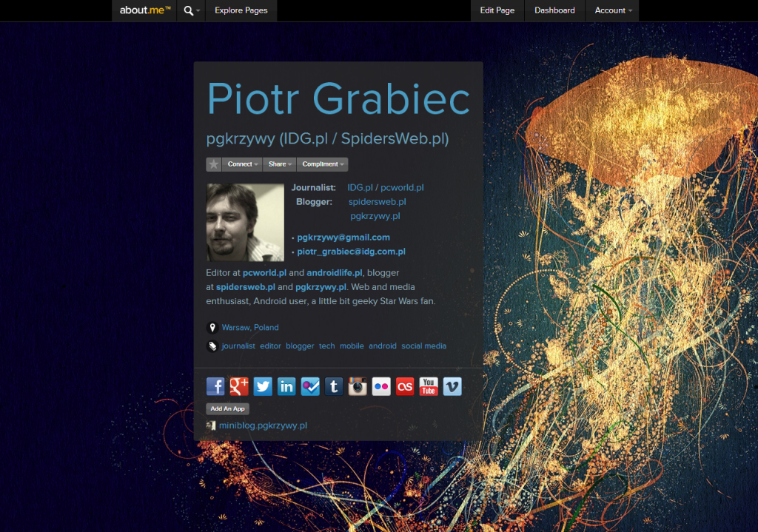Open the Last.fm profile icon

coord(405,386)
